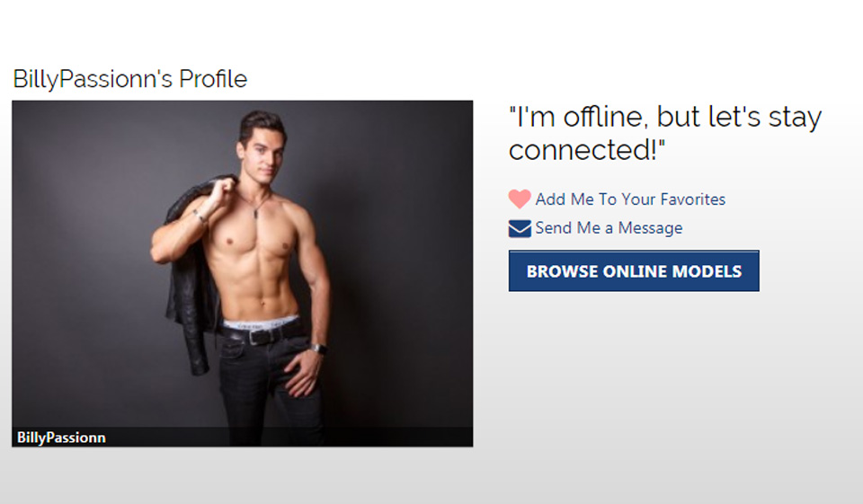Click the word Profile in the page heading
Viewport: 863px width, 504px height.
pyautogui.click(x=213, y=79)
